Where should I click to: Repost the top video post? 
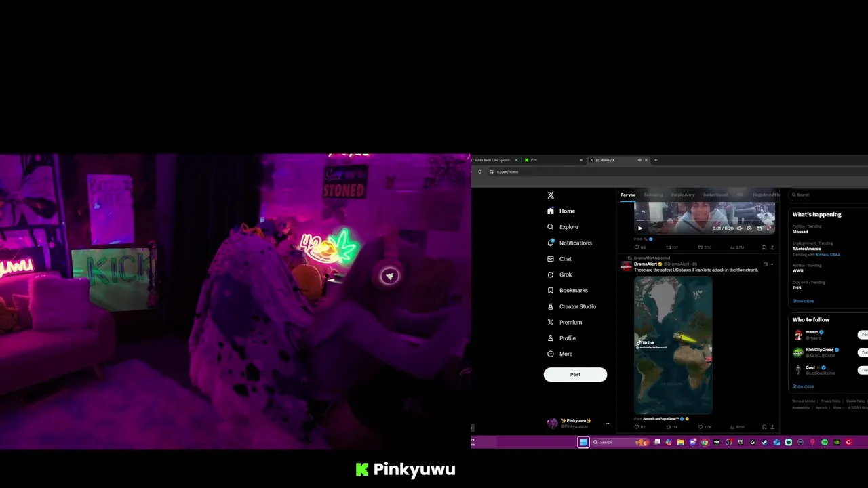672,247
